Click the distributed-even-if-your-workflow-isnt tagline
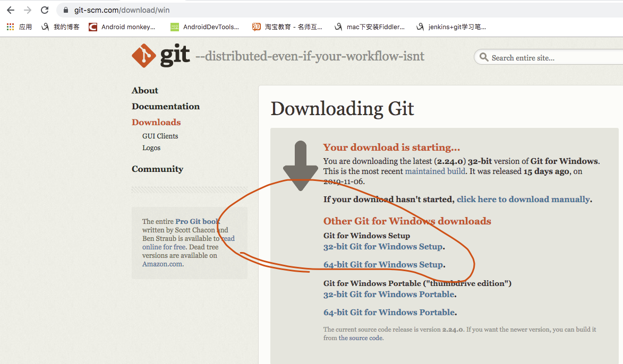Image resolution: width=623 pixels, height=364 pixels. 310,56
